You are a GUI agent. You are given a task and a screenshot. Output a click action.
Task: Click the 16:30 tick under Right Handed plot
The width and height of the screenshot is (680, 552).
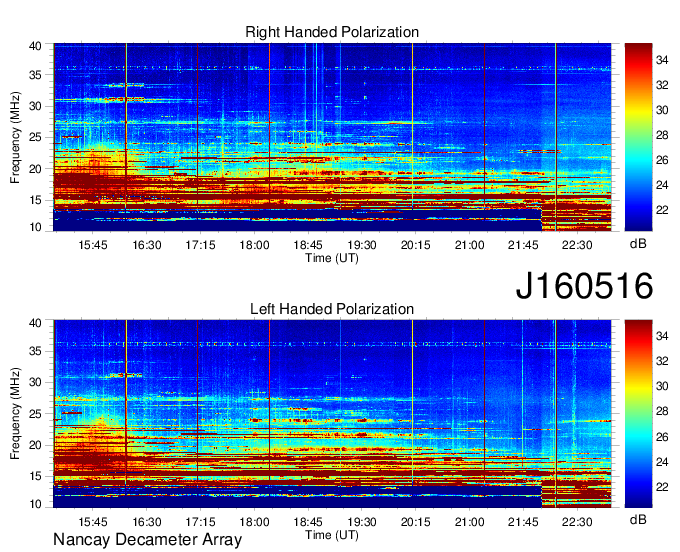point(147,245)
